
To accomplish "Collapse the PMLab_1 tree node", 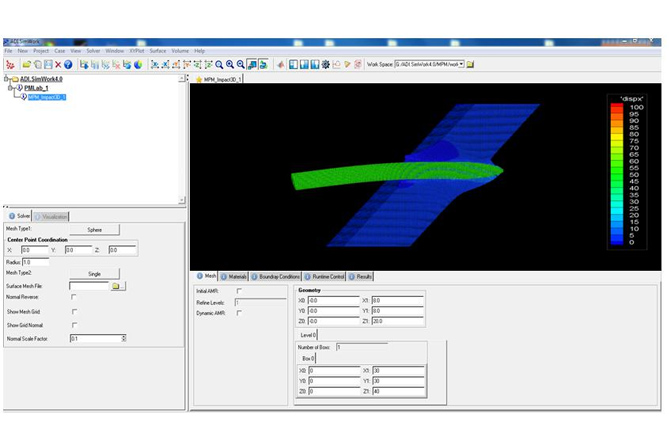I will (x=10, y=88).
